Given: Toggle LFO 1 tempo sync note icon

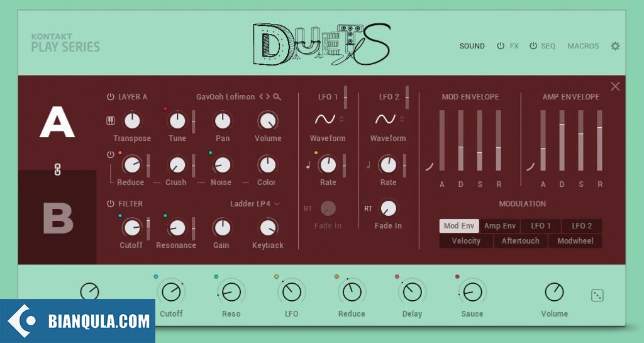Looking at the screenshot, I should 308,165.
